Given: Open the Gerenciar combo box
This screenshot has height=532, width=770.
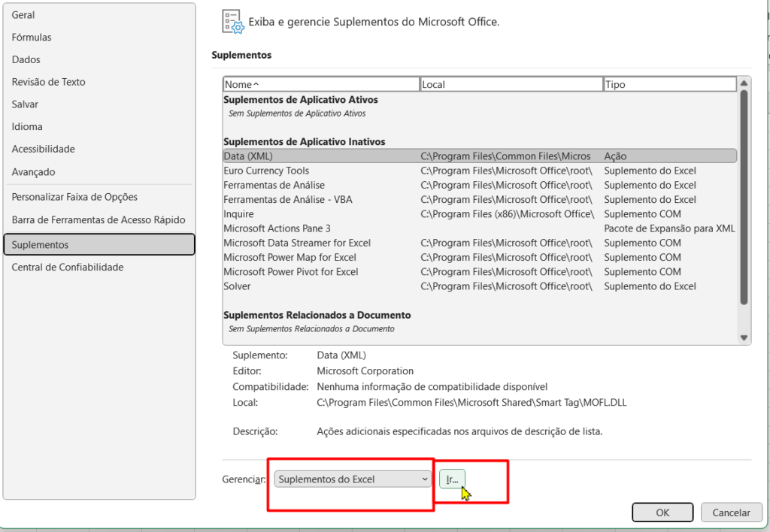Looking at the screenshot, I should pos(351,478).
